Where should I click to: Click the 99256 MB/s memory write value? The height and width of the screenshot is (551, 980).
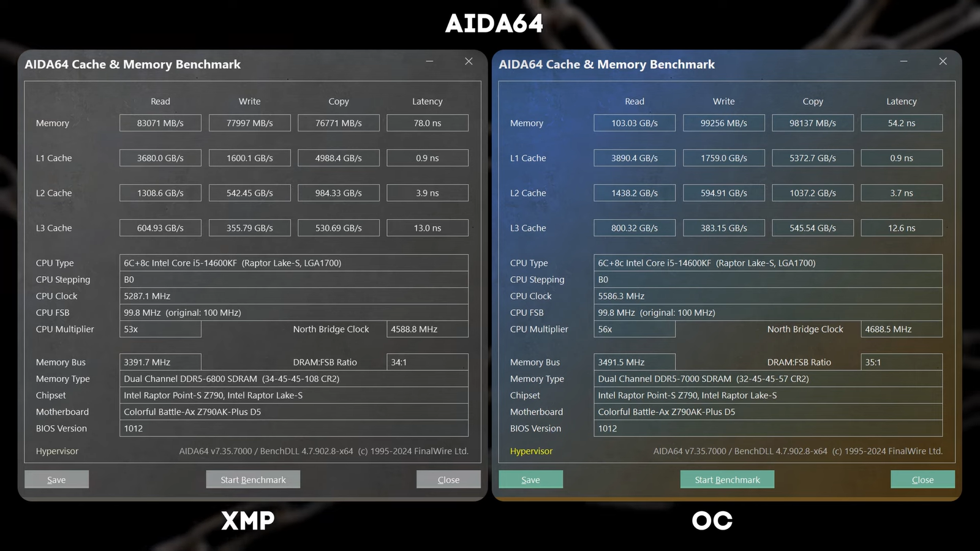(x=724, y=123)
